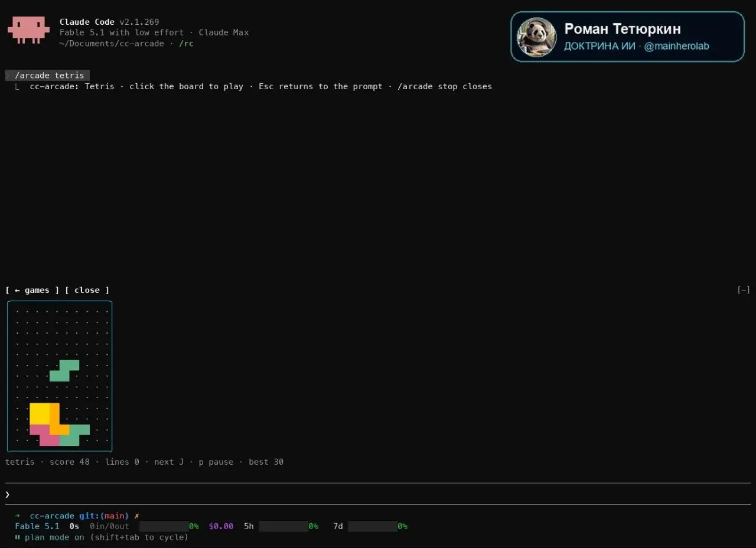Click the pink Claude Code mascot icon
The height and width of the screenshot is (548, 756).
tap(28, 30)
